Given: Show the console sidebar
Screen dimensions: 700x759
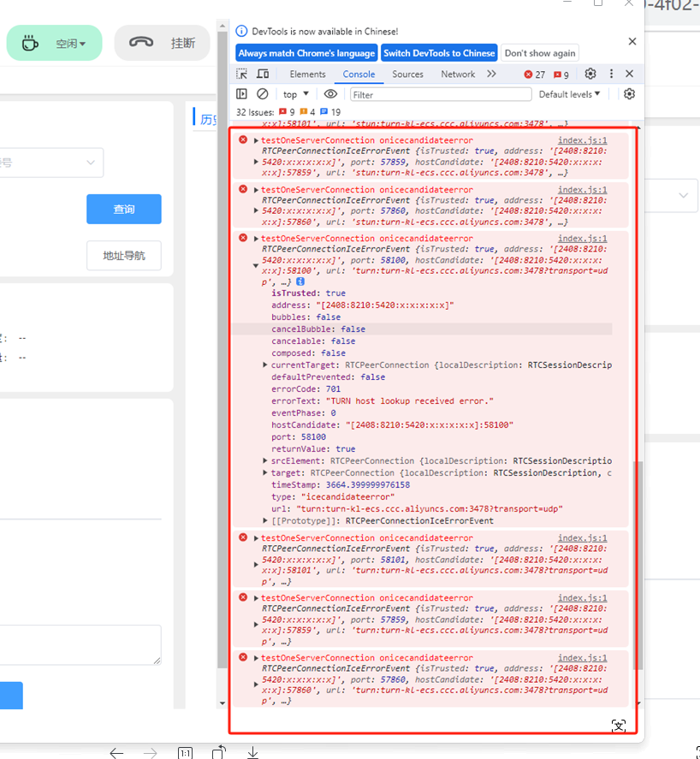Looking at the screenshot, I should click(241, 94).
